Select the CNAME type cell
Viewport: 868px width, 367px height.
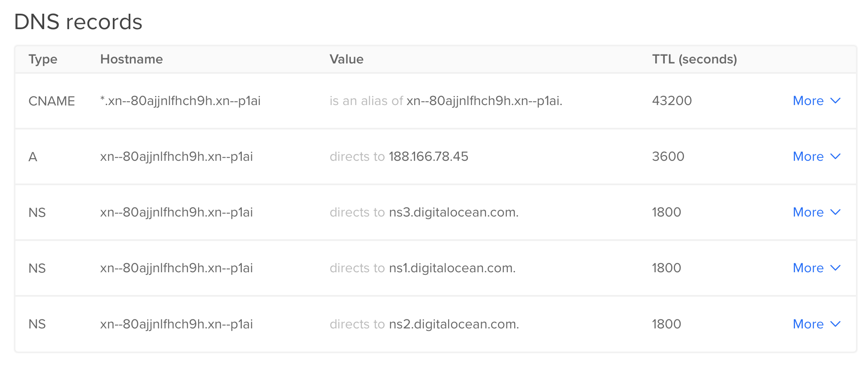pos(51,101)
